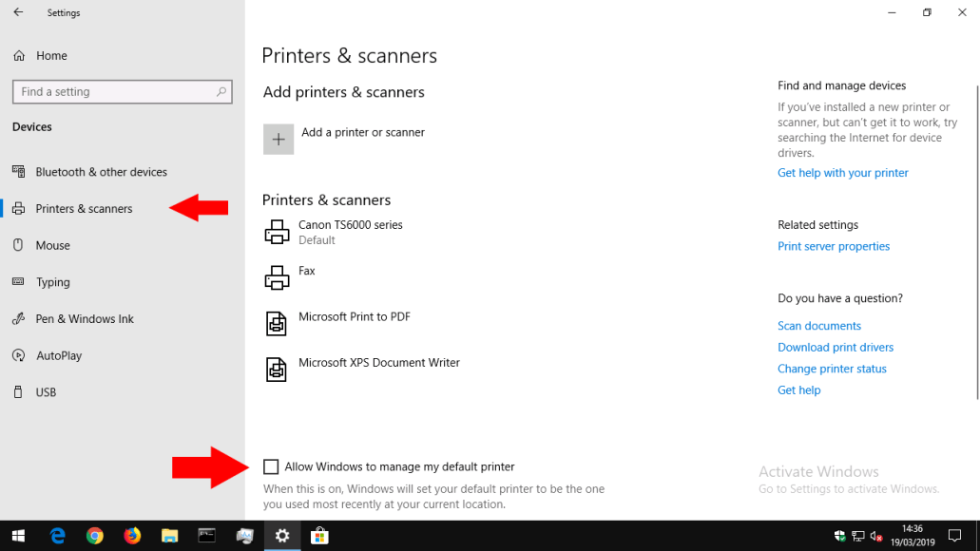Launch Firefox from taskbar

(132, 536)
